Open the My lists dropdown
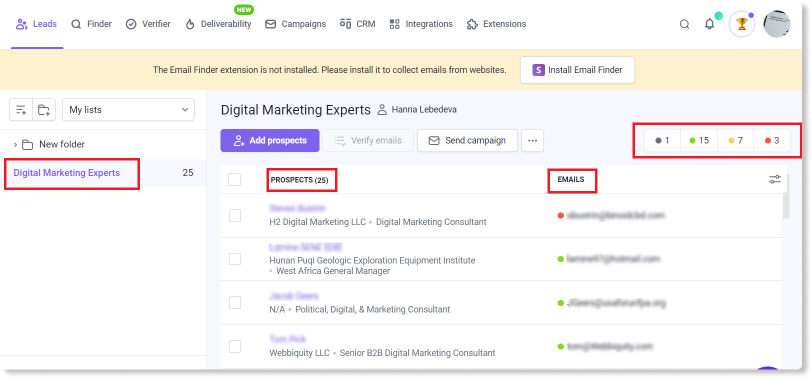Viewport: 812px width, 379px height. click(128, 110)
